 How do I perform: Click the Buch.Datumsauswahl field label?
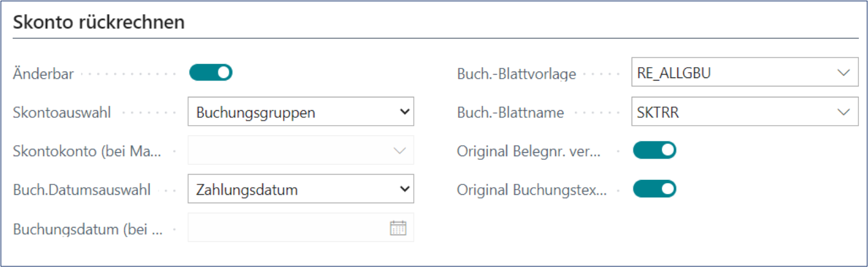[x=82, y=190]
